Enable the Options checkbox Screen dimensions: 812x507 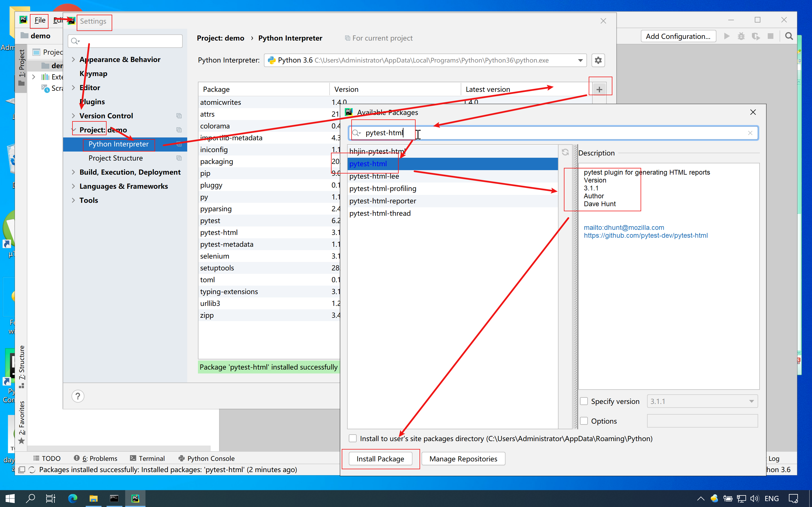(584, 421)
